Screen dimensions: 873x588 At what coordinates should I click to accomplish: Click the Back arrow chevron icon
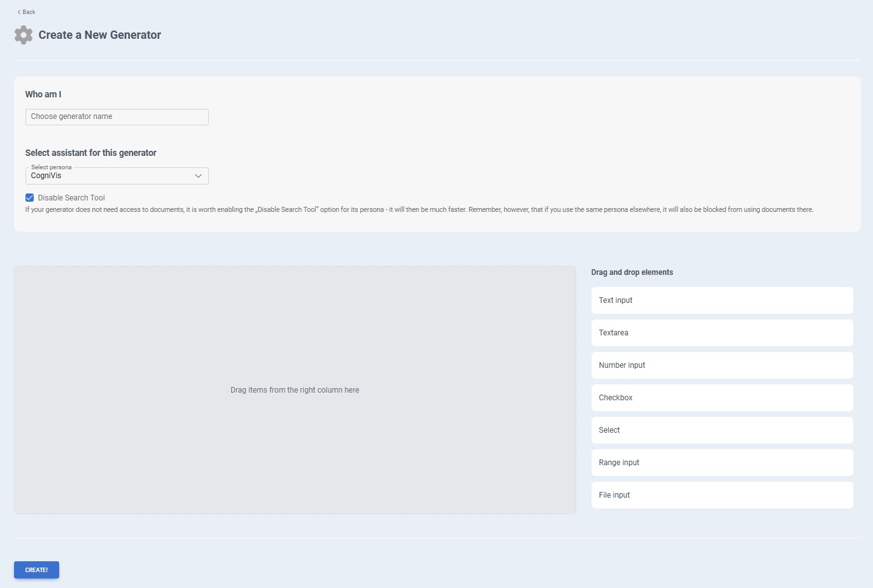coord(19,12)
